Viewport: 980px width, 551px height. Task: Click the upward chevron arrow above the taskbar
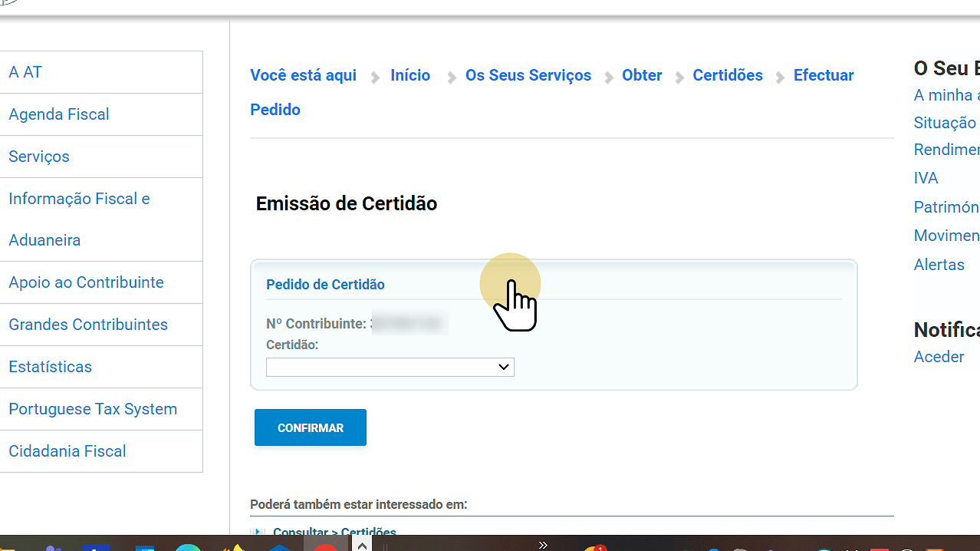point(362,546)
